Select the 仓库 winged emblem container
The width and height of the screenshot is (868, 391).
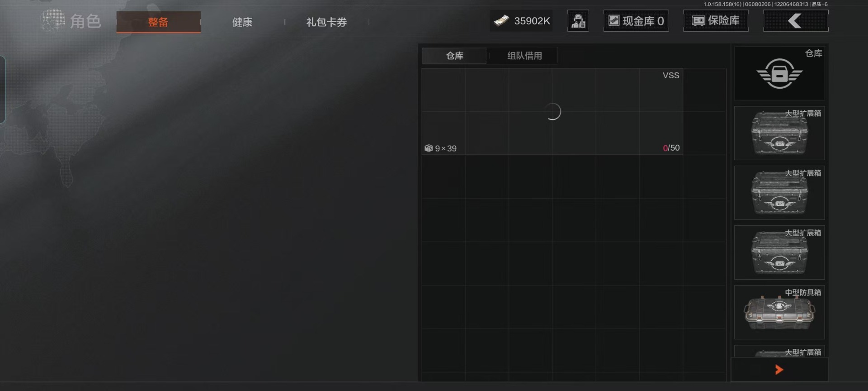coord(779,73)
